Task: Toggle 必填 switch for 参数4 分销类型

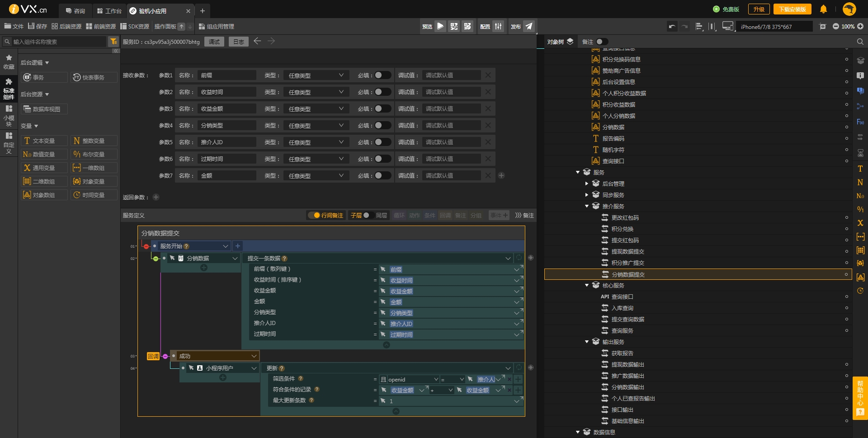Action: pyautogui.click(x=382, y=125)
